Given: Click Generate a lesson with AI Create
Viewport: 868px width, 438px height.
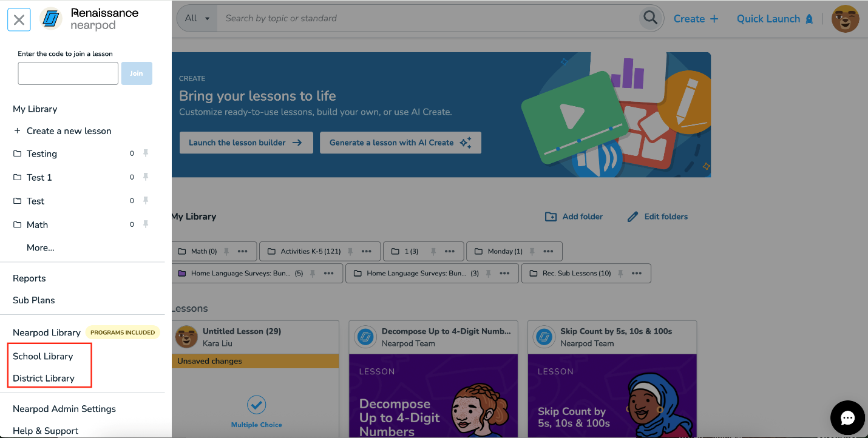Looking at the screenshot, I should [x=401, y=143].
